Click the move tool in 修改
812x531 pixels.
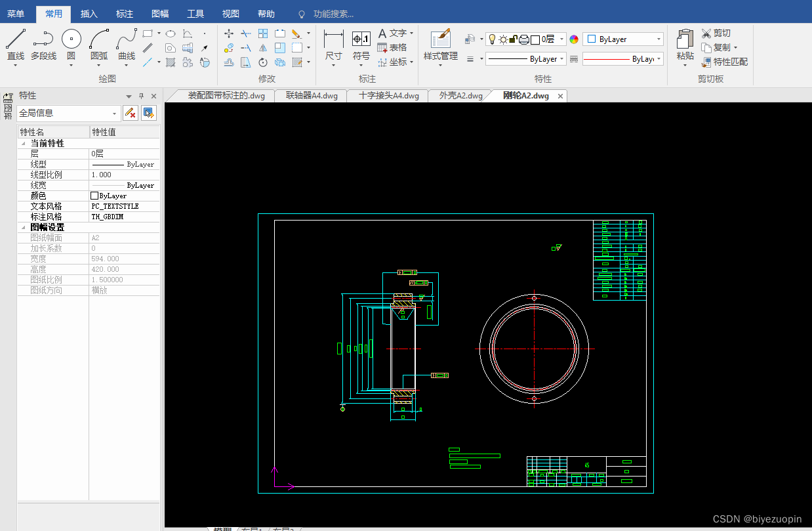point(229,33)
